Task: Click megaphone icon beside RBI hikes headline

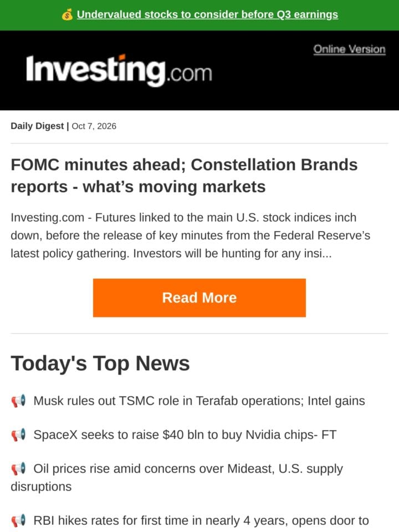Action: (18, 520)
